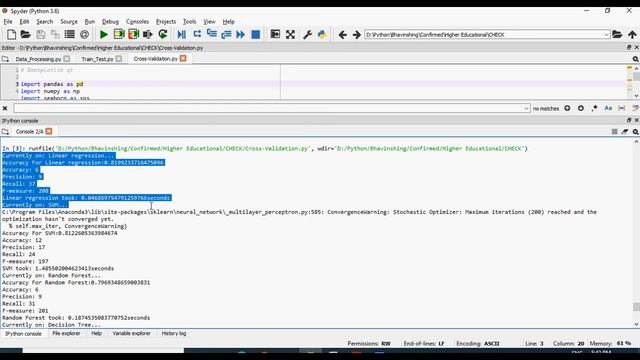Open the Tools menu

(x=189, y=21)
